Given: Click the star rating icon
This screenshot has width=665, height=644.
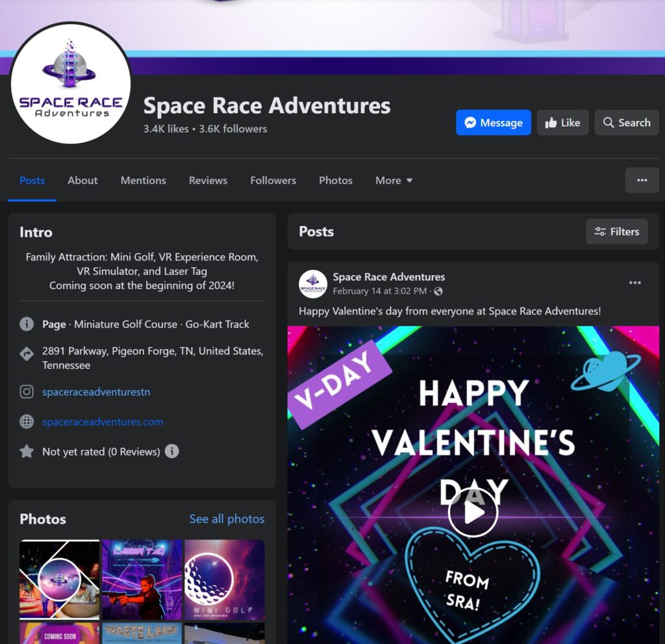Looking at the screenshot, I should click(x=27, y=451).
